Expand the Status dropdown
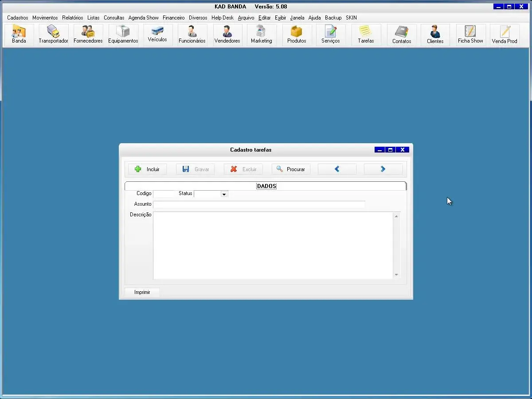The height and width of the screenshot is (399, 532). pyautogui.click(x=224, y=194)
